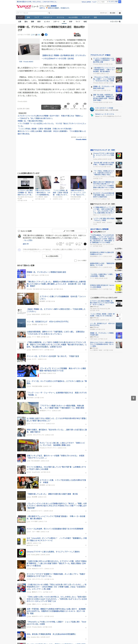This screenshot has width=138, height=644.
Task: Open recommended article ビル・ゲイツ氏、ロシア人女性
Action: [x=57, y=382]
